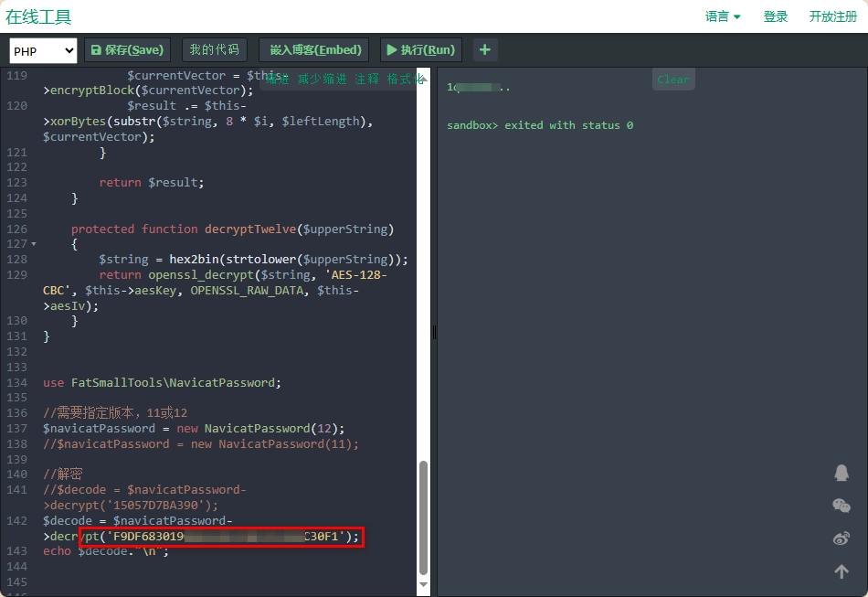Click the 注释 comment editor action
Viewport: 868px width, 597px height.
367,80
